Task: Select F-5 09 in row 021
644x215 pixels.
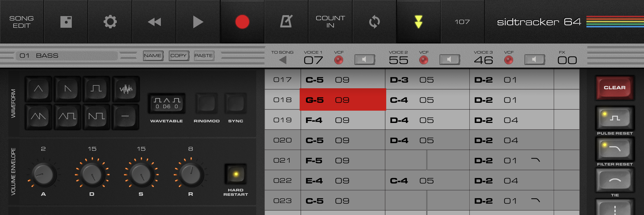Action: (343, 160)
